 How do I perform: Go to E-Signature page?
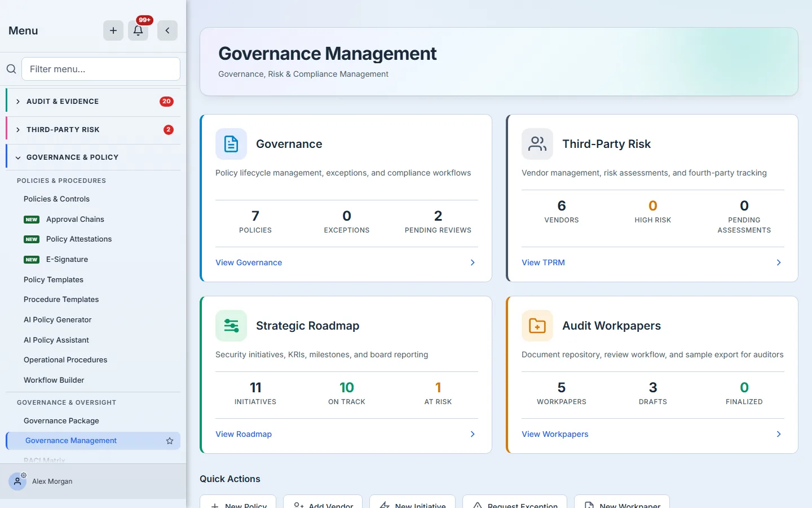pos(67,260)
